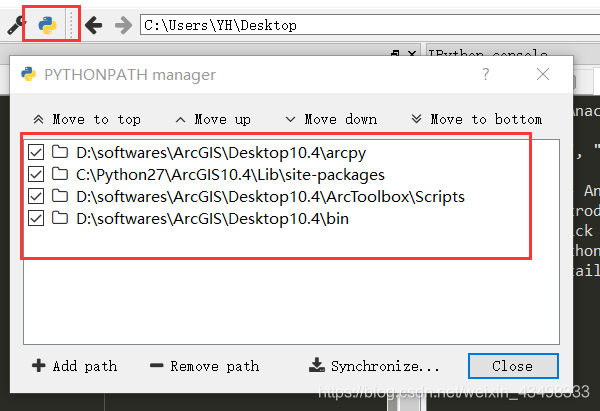Close PYTHONPATH manager with the X
600x411 pixels.
pyautogui.click(x=543, y=74)
